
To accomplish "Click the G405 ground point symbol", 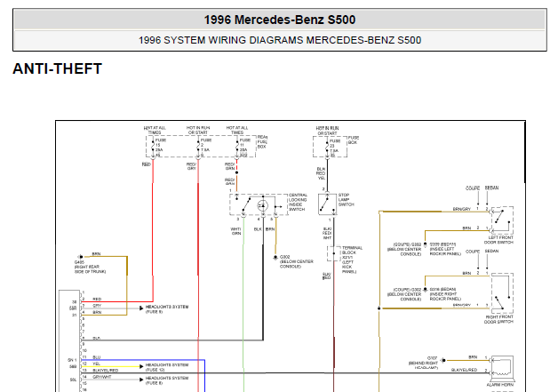I will (80, 257).
